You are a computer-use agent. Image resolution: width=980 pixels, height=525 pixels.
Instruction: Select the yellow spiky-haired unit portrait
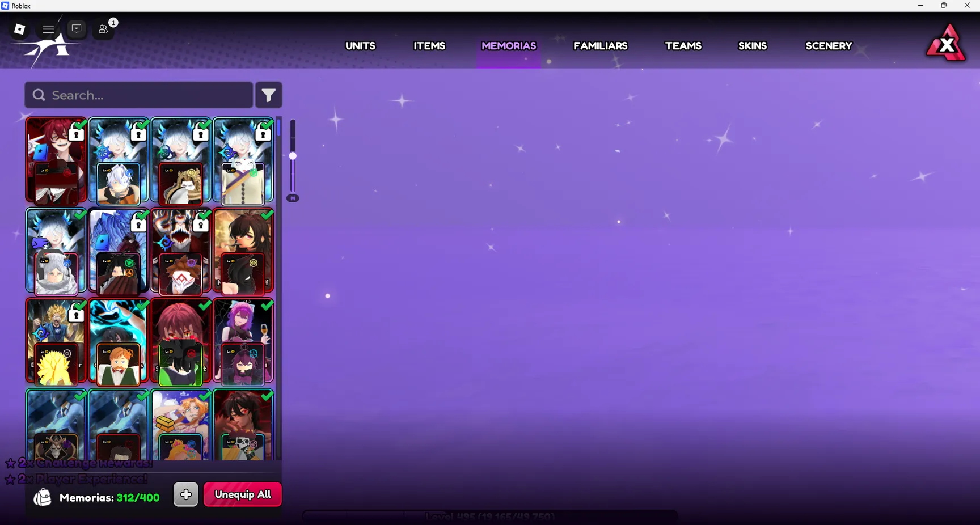click(x=56, y=365)
